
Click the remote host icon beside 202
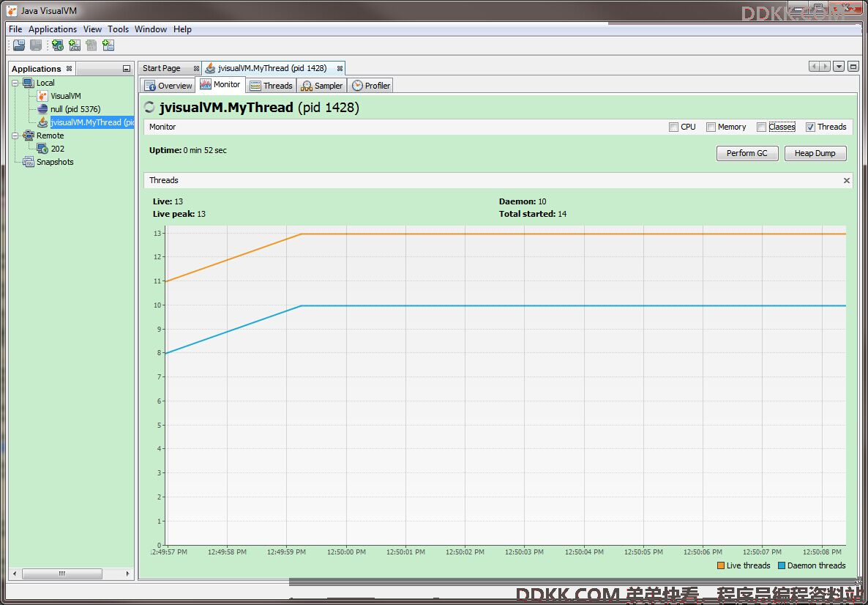(42, 149)
